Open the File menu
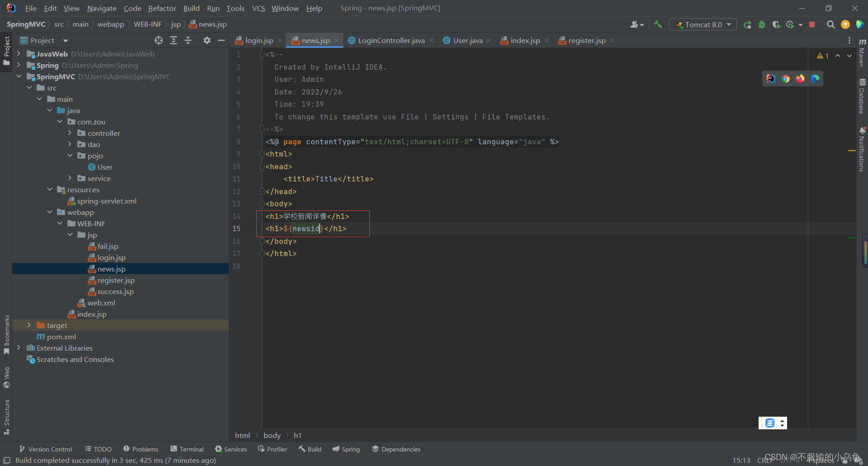This screenshot has height=466, width=868. tap(31, 8)
